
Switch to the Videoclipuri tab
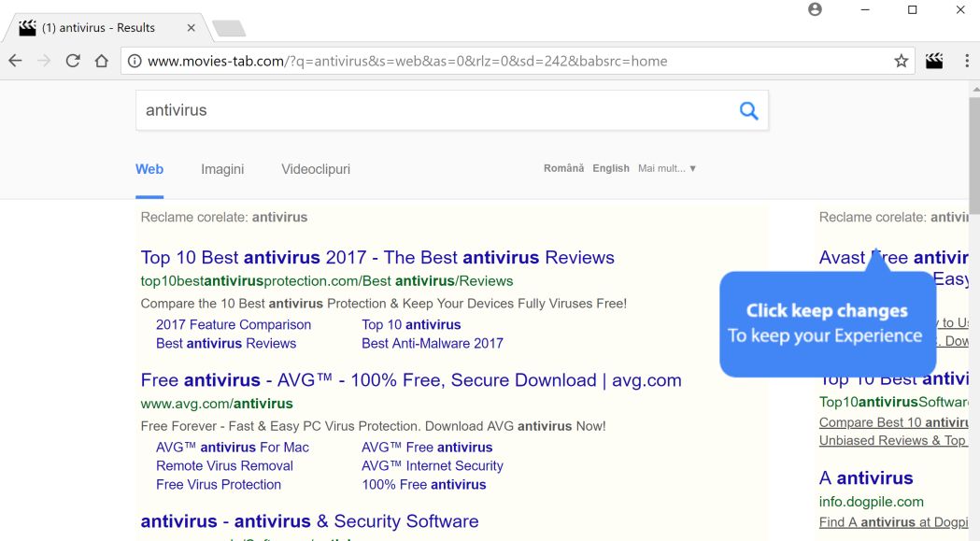pos(316,169)
